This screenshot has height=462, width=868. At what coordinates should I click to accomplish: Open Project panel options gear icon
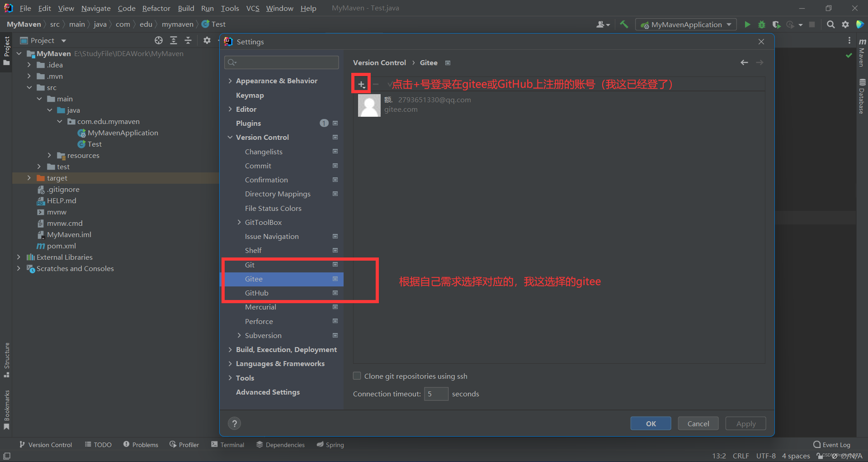207,40
